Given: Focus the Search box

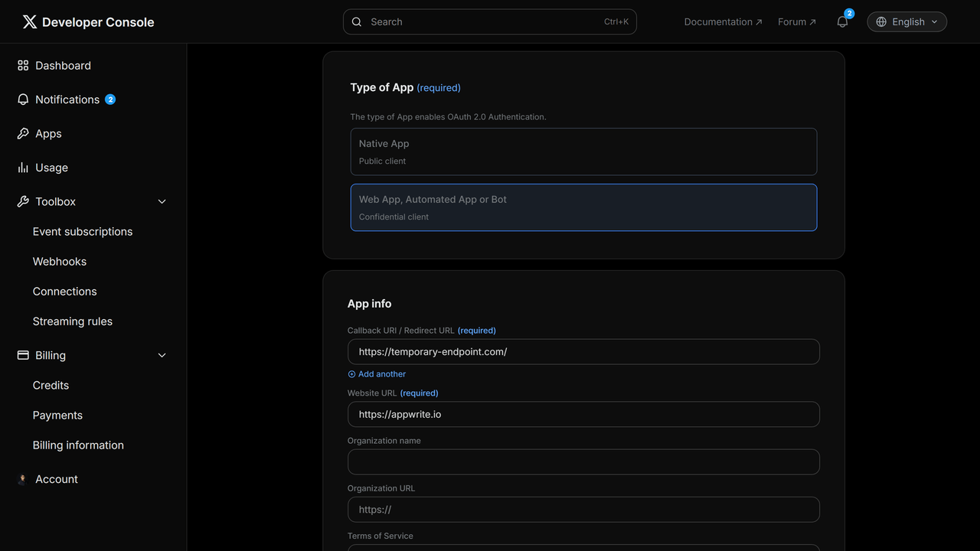Looking at the screenshot, I should coord(489,22).
